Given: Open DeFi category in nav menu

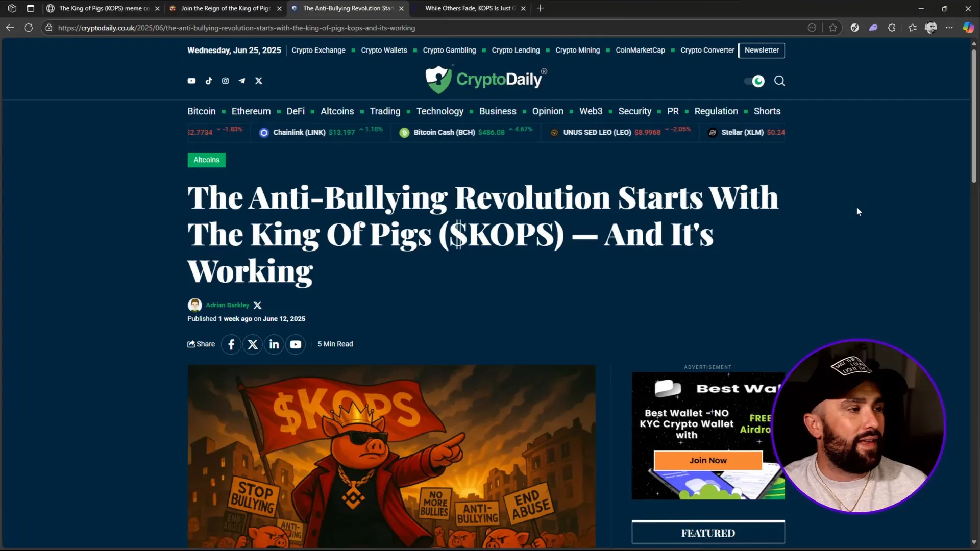Looking at the screenshot, I should tap(296, 111).
